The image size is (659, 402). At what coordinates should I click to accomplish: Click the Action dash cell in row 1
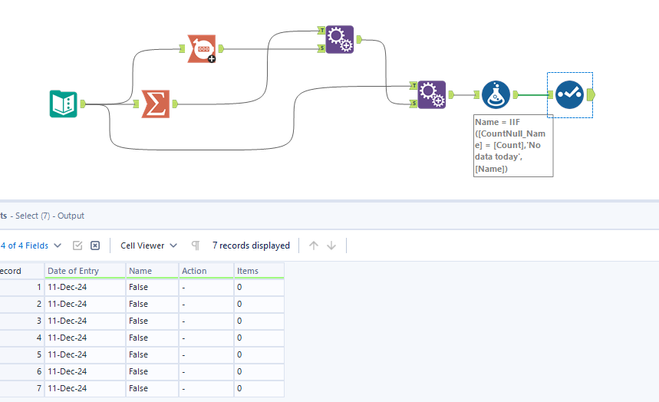click(206, 287)
